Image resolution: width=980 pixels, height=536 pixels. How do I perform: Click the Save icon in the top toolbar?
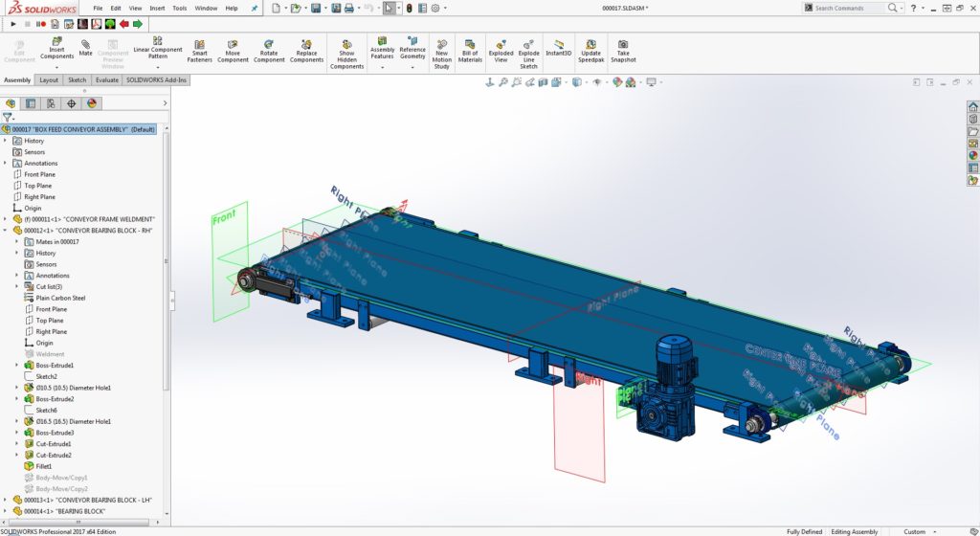pyautogui.click(x=316, y=8)
